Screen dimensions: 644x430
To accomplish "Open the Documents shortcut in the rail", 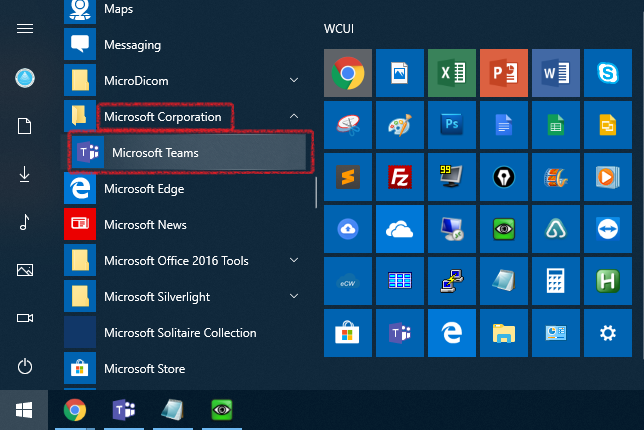I will click(x=25, y=126).
